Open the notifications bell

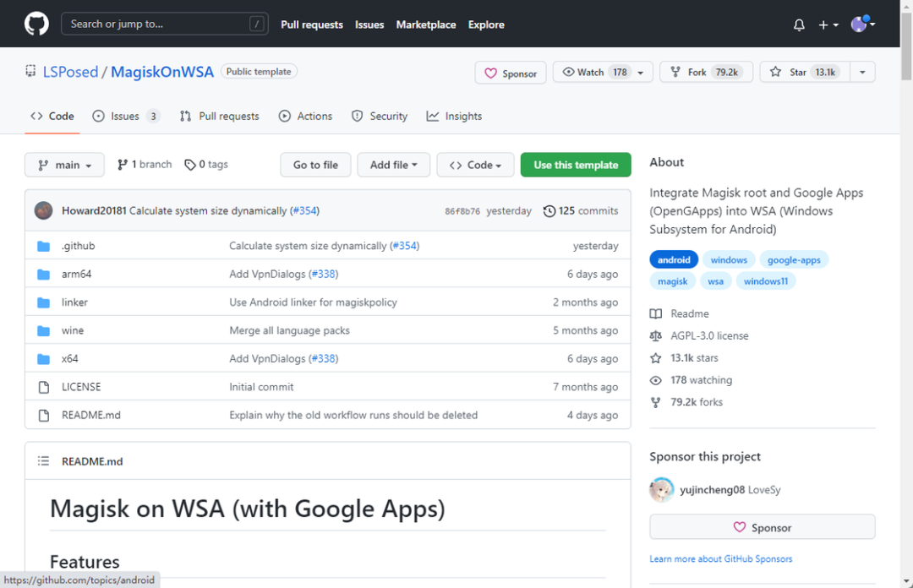point(799,25)
